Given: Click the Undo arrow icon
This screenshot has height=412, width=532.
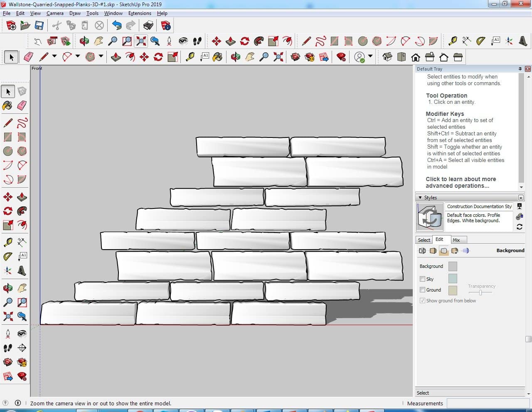Looking at the screenshot, I should [x=117, y=26].
